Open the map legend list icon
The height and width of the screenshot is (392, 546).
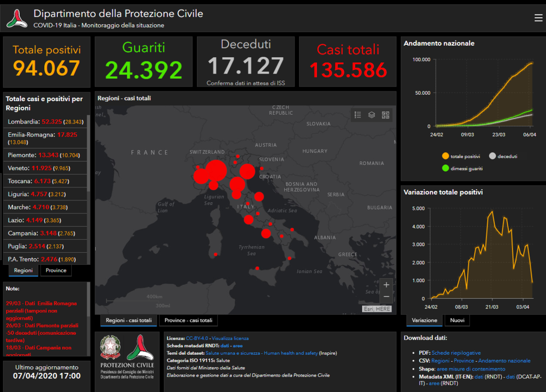(x=358, y=115)
